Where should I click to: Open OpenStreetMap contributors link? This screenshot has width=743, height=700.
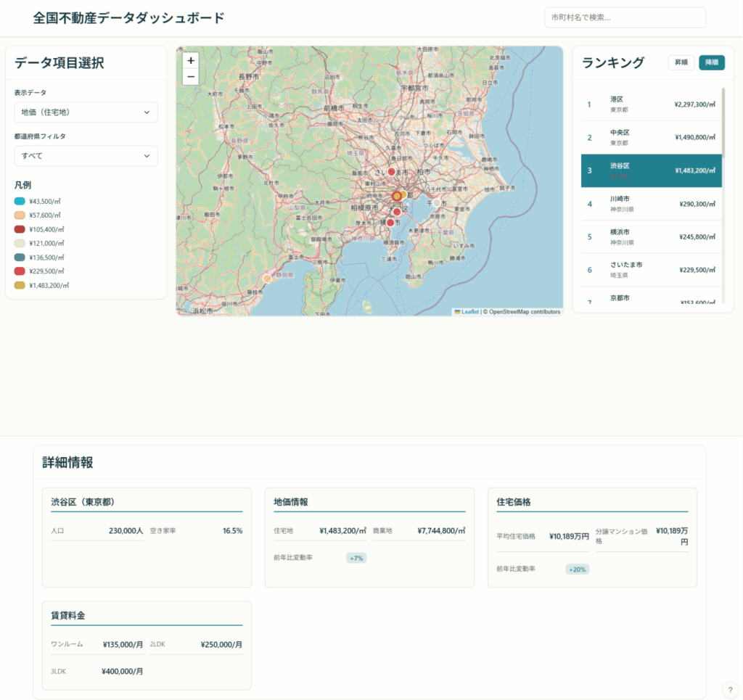524,312
